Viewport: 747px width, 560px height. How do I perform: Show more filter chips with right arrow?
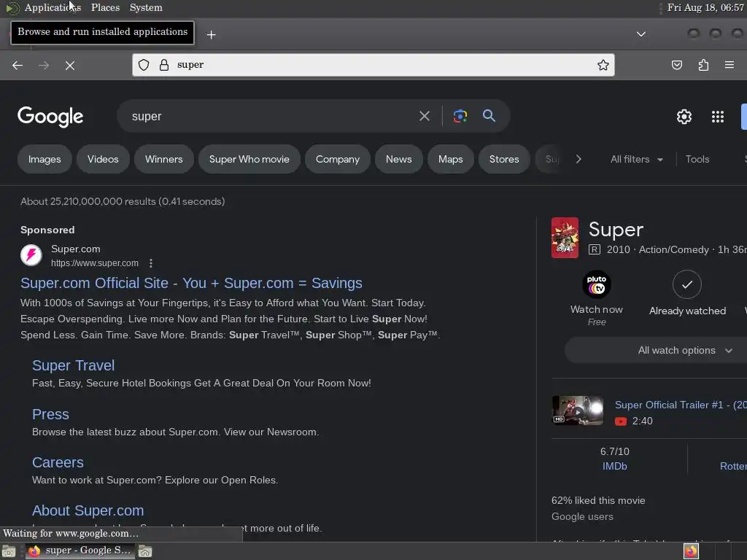point(578,159)
